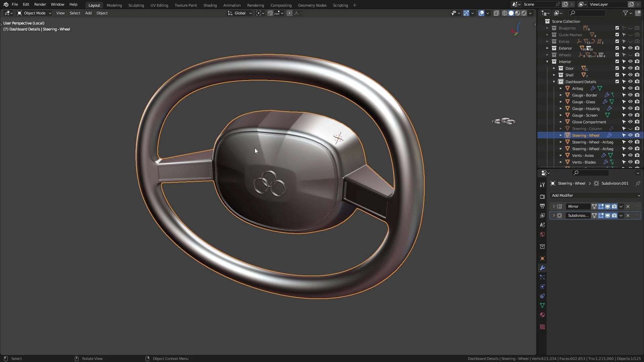Toggle viewport overlays display
Screen dimensions: 644x362
click(x=481, y=13)
